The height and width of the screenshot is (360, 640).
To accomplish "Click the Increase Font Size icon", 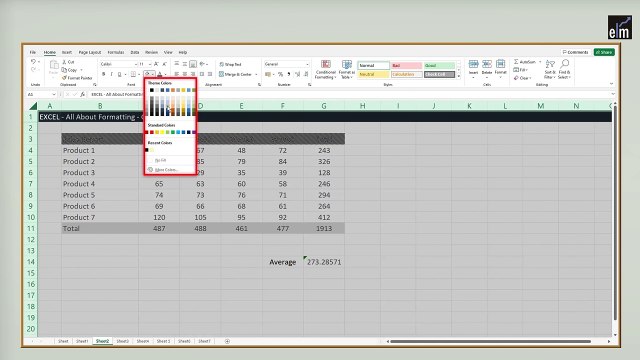I will coord(156,64).
